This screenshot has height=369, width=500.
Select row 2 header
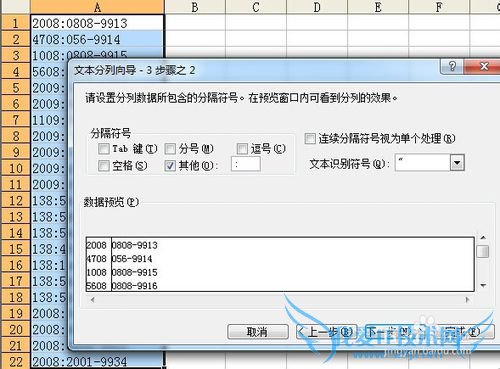15,39
